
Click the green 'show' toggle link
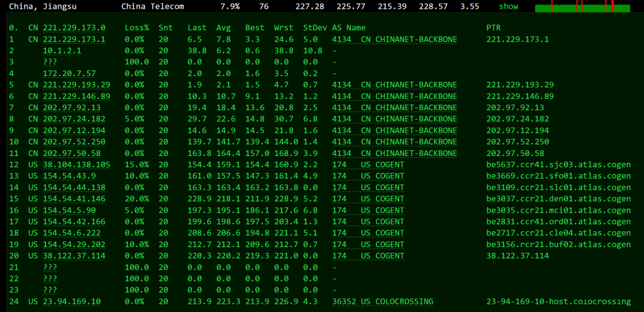tap(508, 6)
